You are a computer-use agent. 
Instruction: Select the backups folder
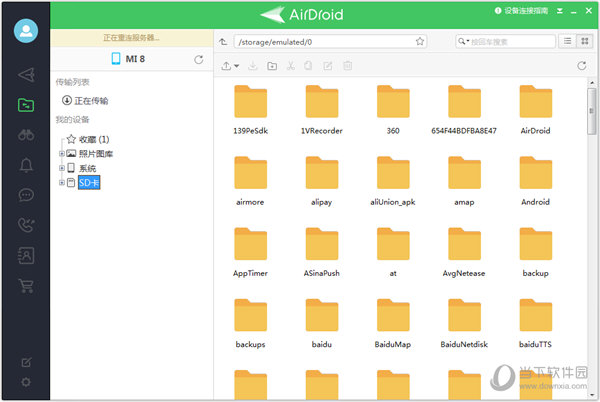point(250,324)
